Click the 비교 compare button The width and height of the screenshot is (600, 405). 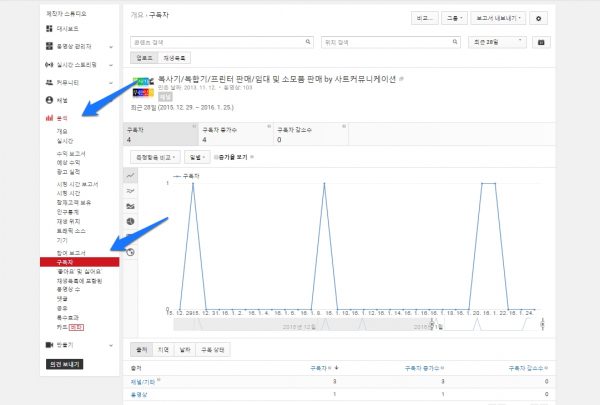pyautogui.click(x=425, y=18)
